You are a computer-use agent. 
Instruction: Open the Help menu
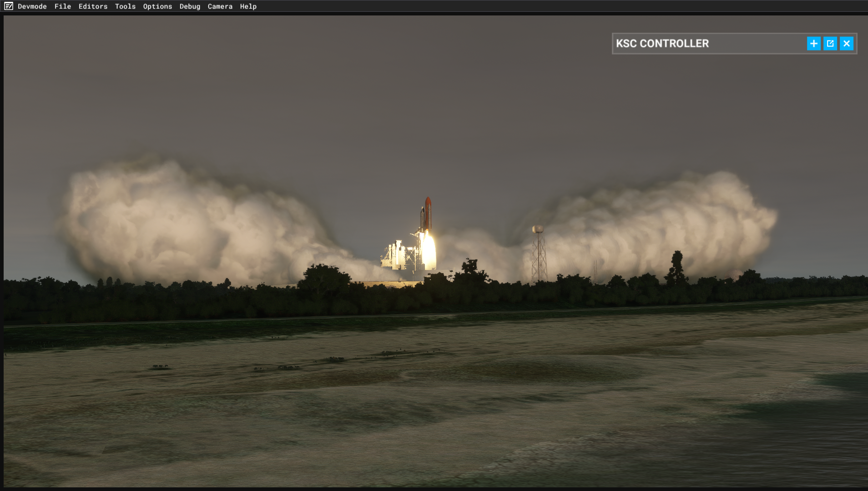[248, 6]
